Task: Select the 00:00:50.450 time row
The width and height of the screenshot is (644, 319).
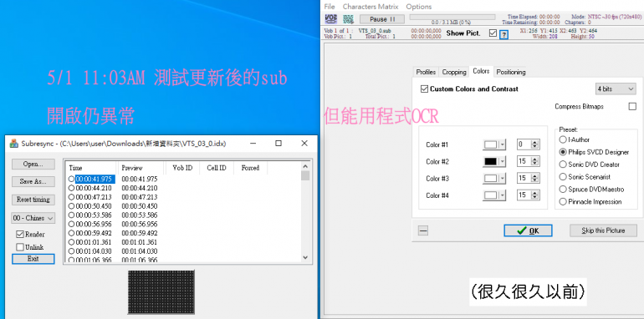Action: (92, 206)
